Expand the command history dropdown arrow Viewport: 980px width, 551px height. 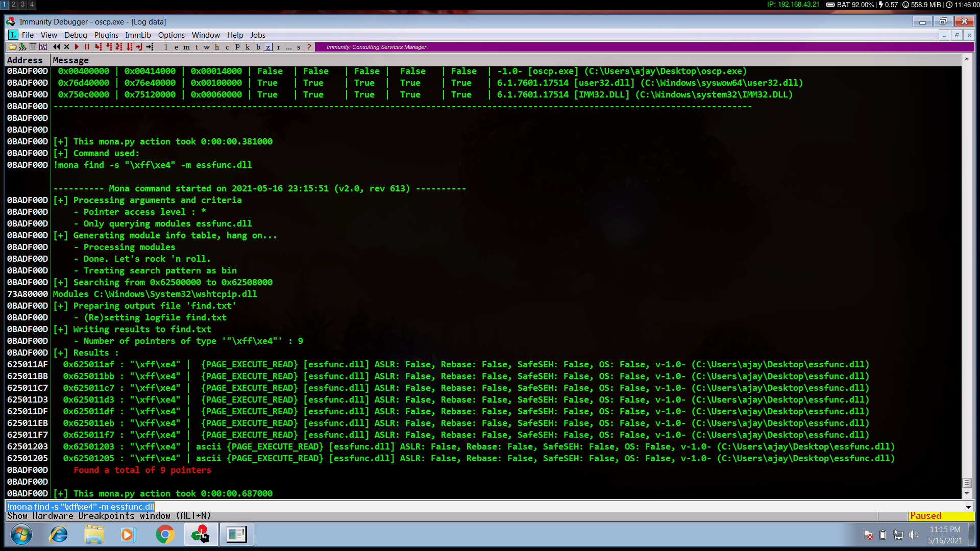(968, 507)
